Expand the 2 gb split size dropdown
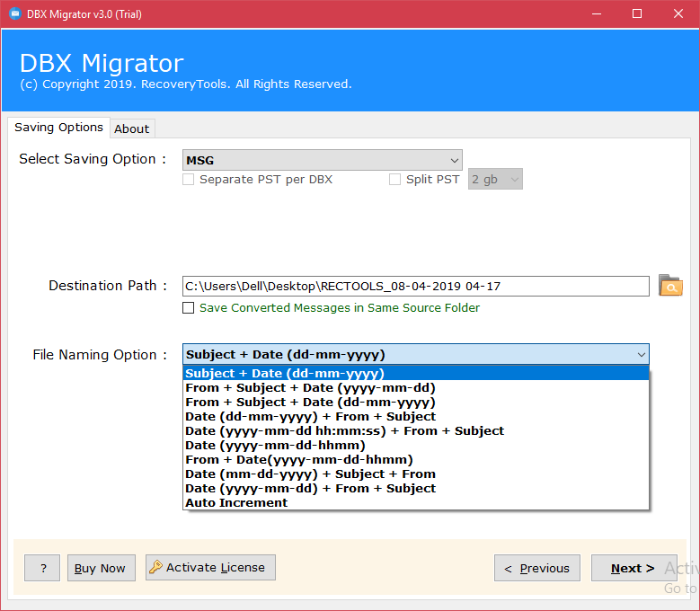Image resolution: width=700 pixels, height=611 pixels. tap(495, 179)
